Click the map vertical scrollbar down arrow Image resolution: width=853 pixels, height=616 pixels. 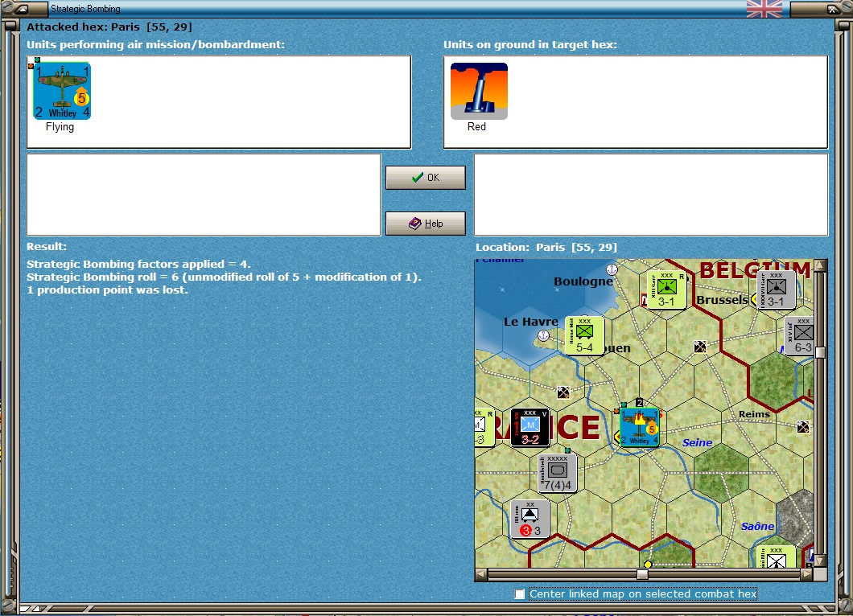[820, 561]
